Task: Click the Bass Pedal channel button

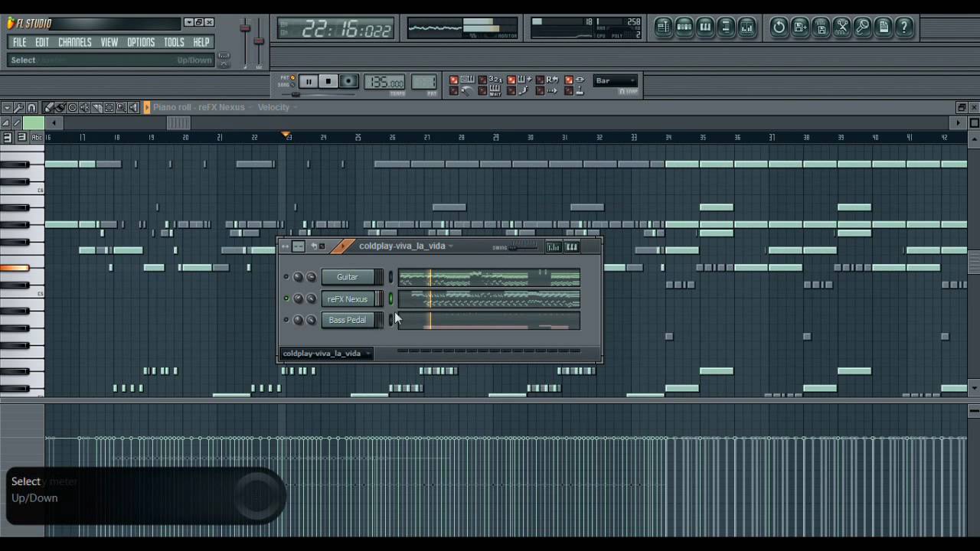Action: pos(348,320)
